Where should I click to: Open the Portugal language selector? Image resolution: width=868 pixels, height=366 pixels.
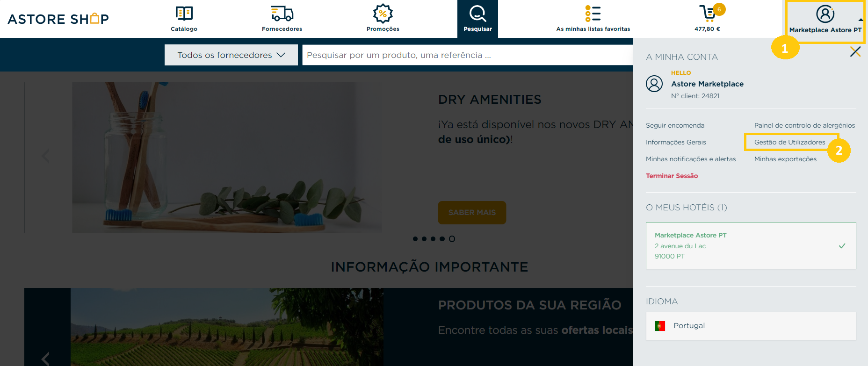[x=751, y=326]
